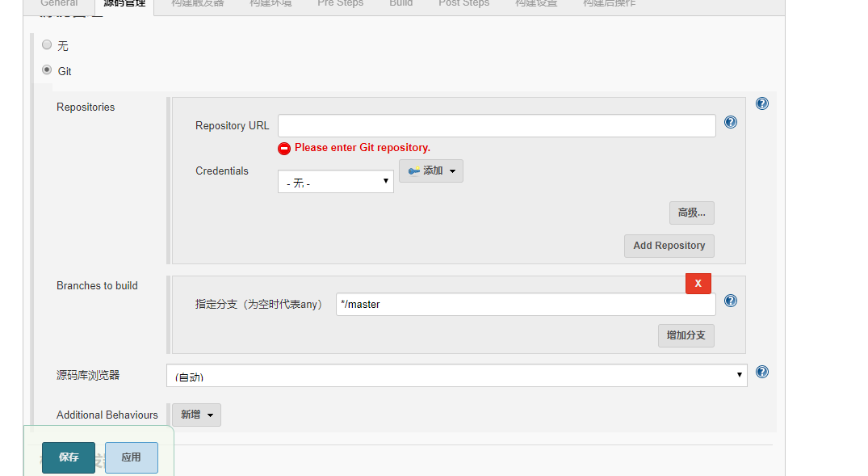
Task: Click the Repositories label
Action: pos(86,107)
